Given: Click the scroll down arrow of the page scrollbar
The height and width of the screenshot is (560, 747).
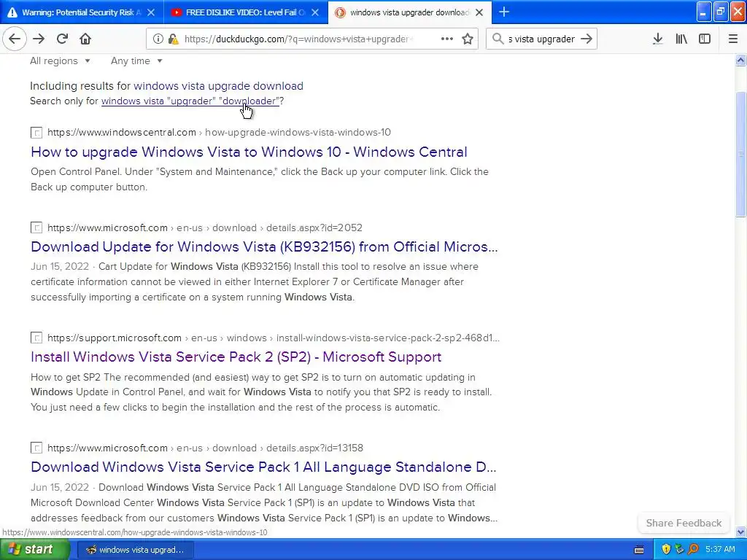Looking at the screenshot, I should 740,532.
